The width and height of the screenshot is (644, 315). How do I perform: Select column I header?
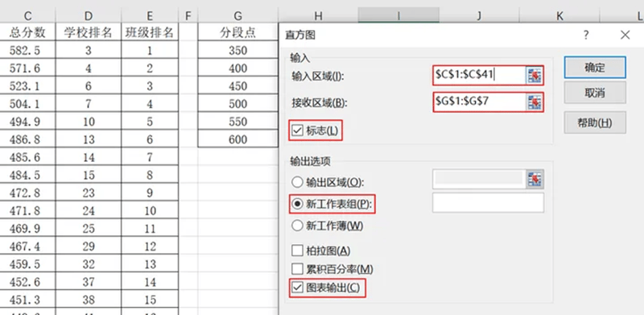tap(398, 16)
